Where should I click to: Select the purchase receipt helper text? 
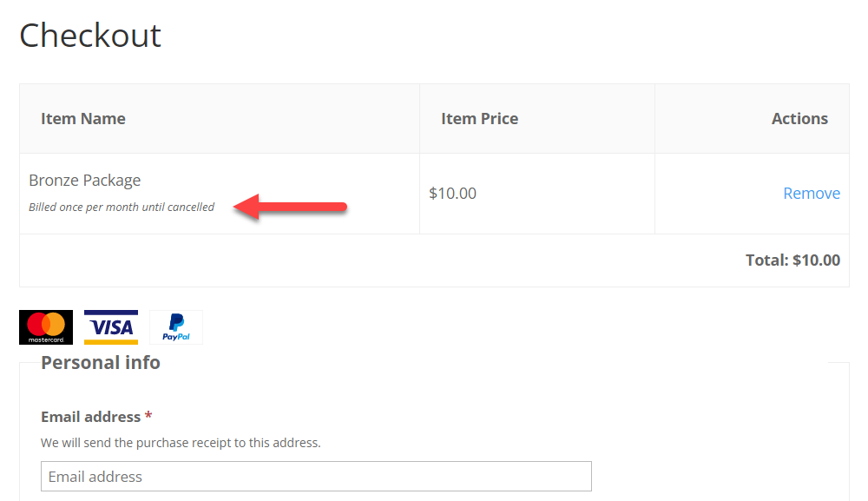181,443
